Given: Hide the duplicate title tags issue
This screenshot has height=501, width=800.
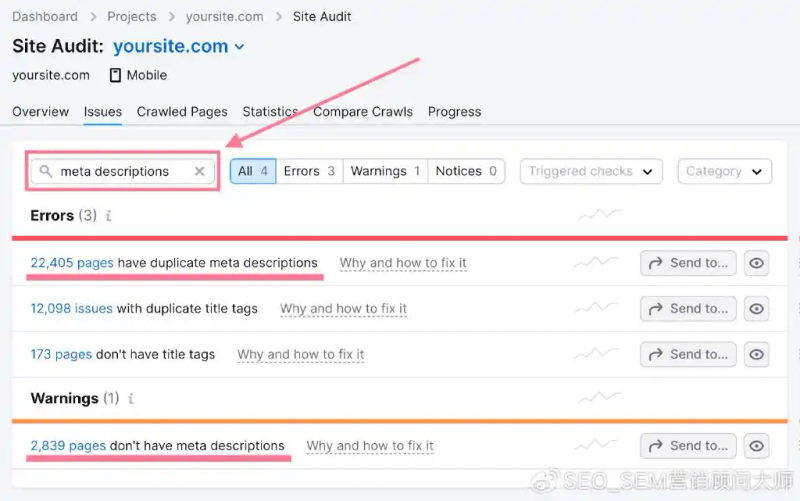Looking at the screenshot, I should pyautogui.click(x=757, y=309).
